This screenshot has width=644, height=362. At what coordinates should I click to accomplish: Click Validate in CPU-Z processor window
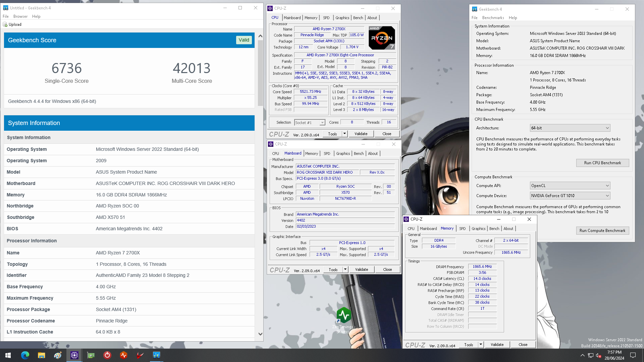click(x=361, y=134)
